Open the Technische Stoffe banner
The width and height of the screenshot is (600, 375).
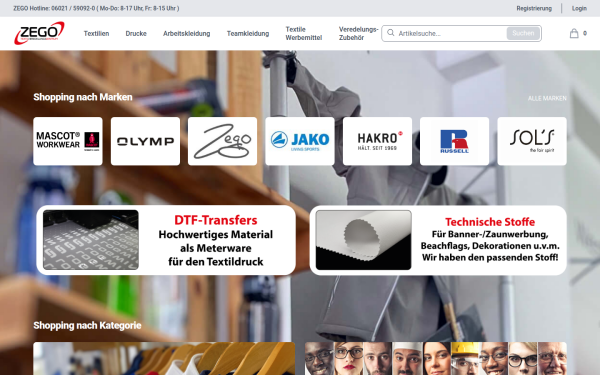point(438,240)
